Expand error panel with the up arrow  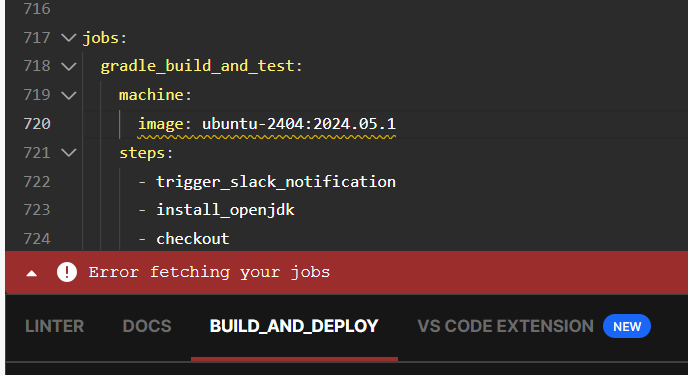[32, 273]
